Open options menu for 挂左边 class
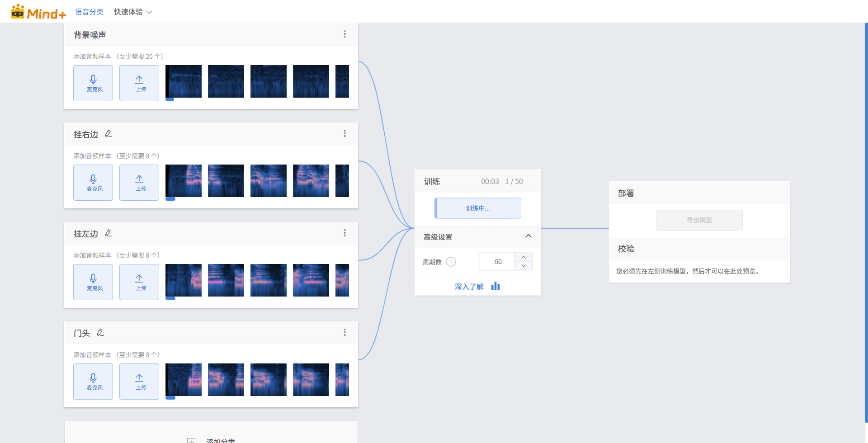This screenshot has height=443, width=868. pos(344,233)
